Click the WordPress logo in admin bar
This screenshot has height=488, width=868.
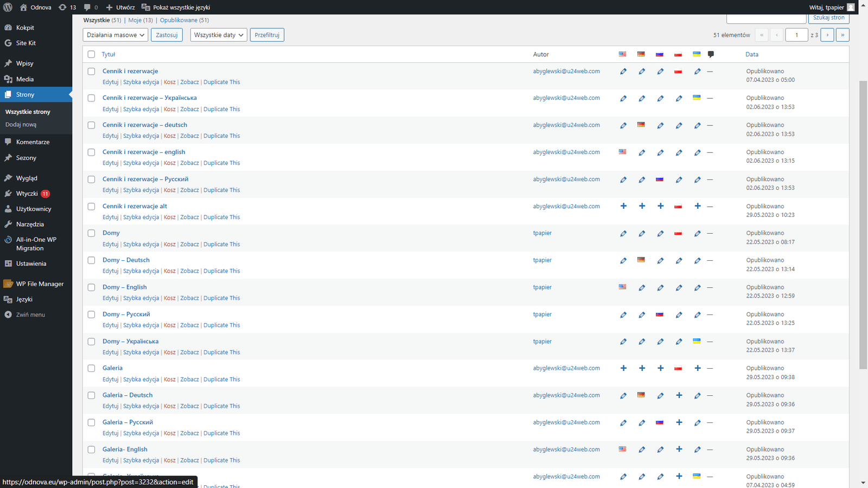pos(8,7)
